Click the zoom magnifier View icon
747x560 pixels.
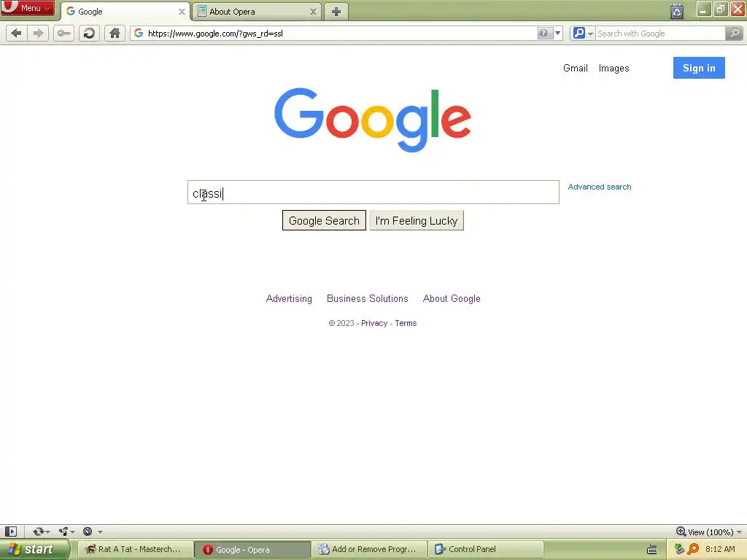tap(681, 532)
